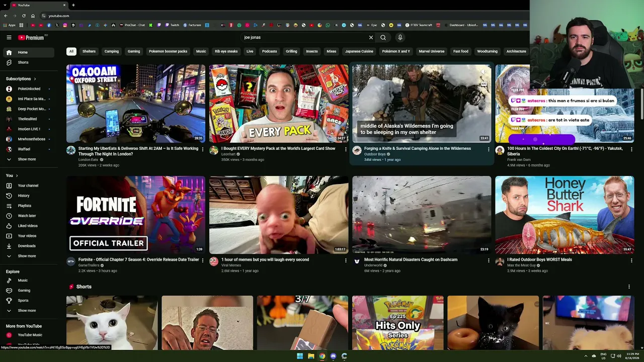Clear the search box with the X icon

click(x=371, y=37)
